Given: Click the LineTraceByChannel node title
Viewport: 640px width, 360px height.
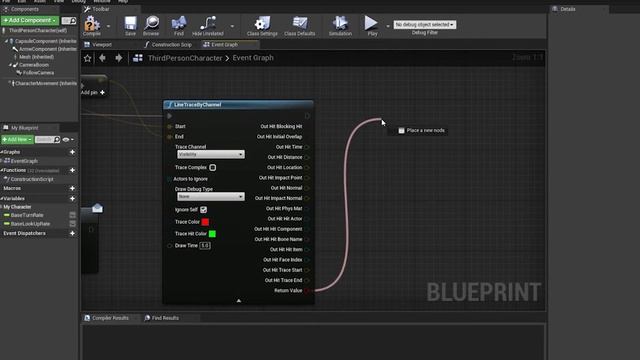Looking at the screenshot, I should (x=198, y=105).
